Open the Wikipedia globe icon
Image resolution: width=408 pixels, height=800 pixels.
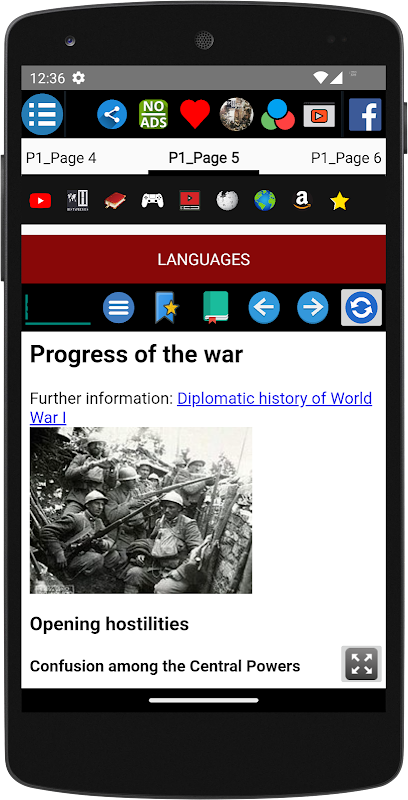(227, 201)
